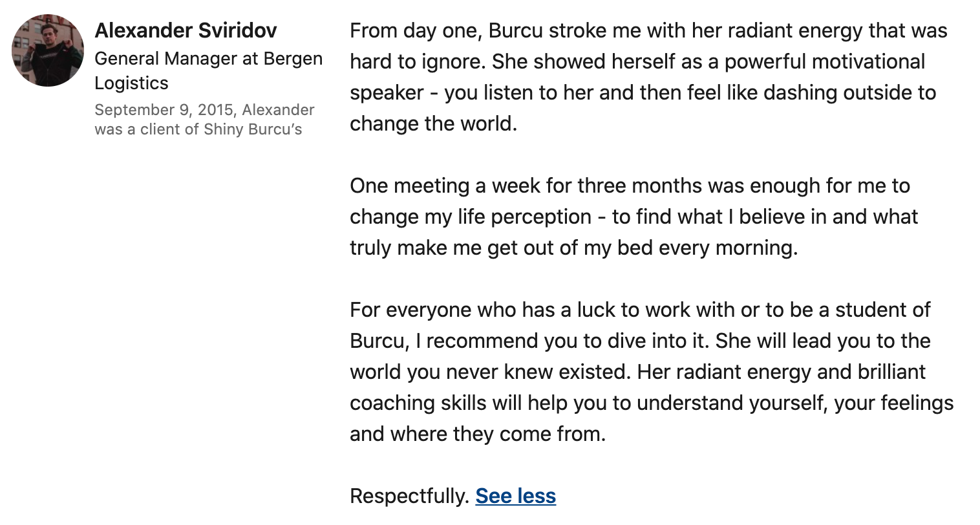Click the line starting 'truly make me get out'

(573, 248)
